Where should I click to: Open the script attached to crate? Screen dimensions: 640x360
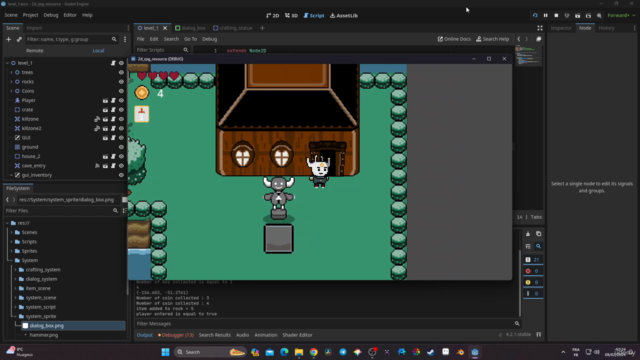113,110
